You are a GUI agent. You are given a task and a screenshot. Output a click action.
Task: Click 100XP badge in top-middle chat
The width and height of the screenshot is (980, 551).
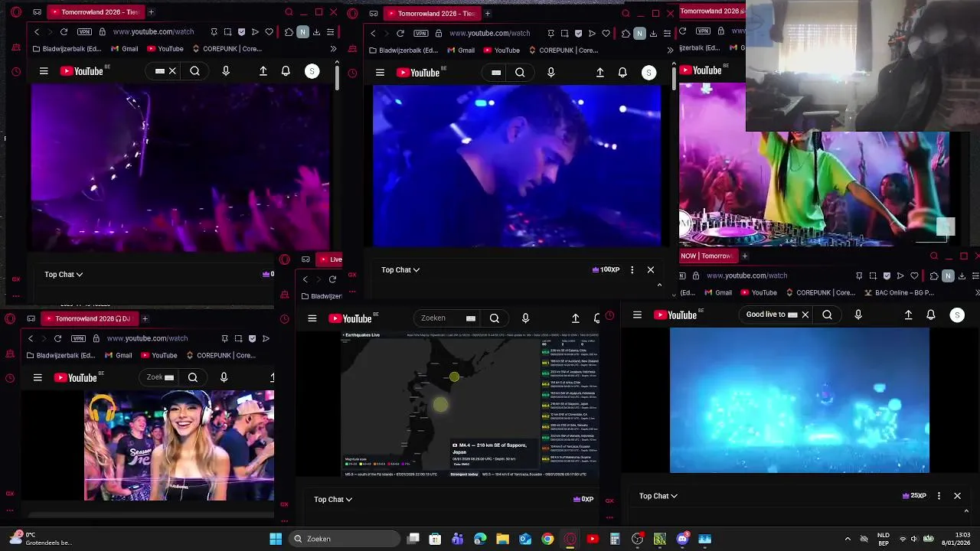(606, 269)
